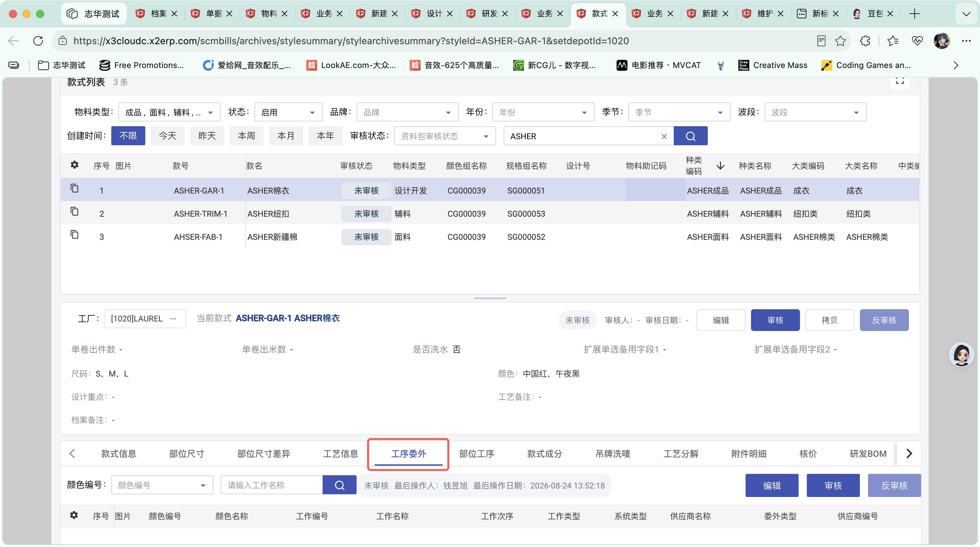Open the browser more options menu
This screenshot has height=547, width=980.
966,41
